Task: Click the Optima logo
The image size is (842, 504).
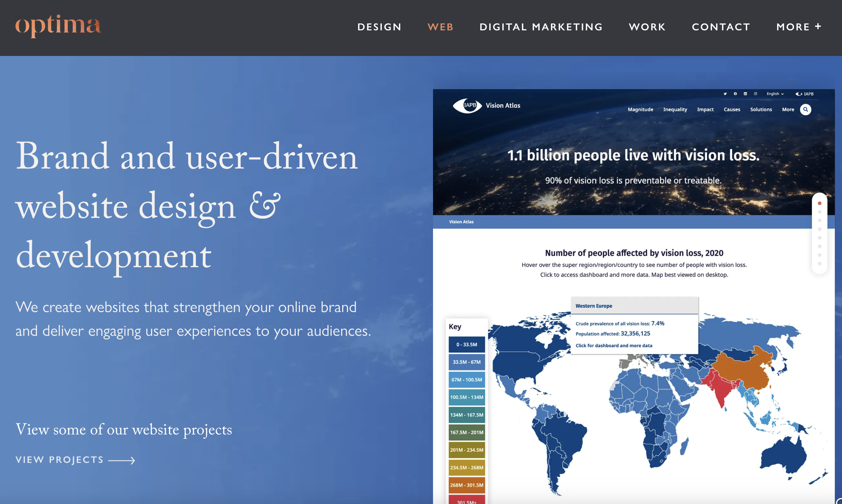Action: point(58,26)
